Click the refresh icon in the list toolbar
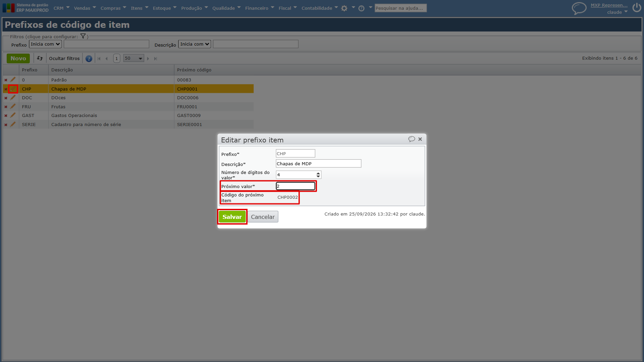This screenshot has height=362, width=644. point(40,58)
